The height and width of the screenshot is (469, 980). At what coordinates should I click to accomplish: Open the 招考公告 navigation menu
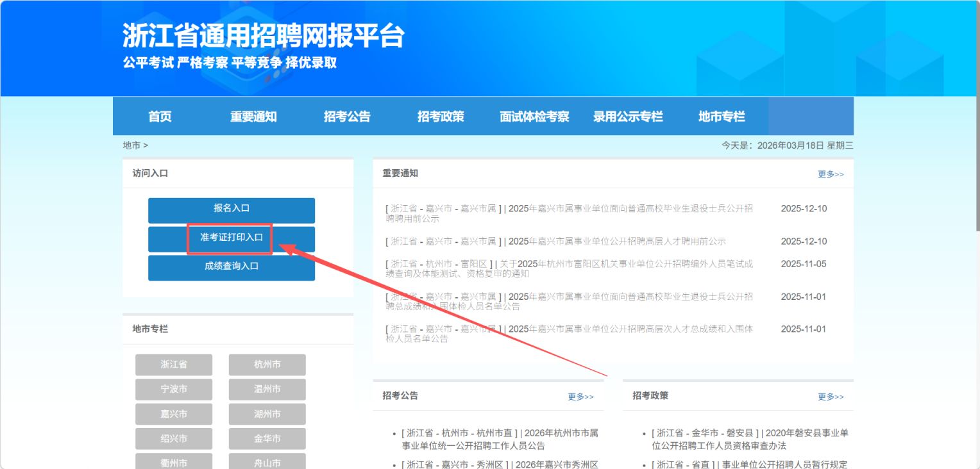(x=347, y=116)
